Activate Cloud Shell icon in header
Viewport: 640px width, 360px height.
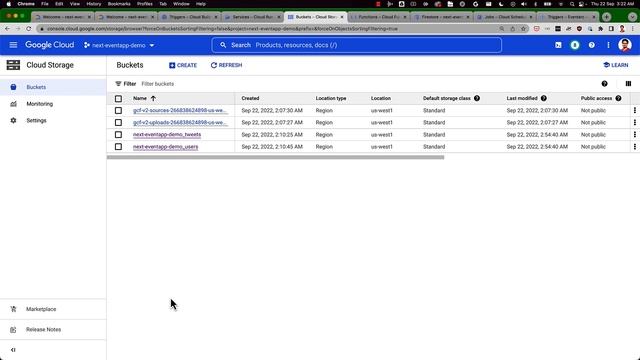pyautogui.click(x=558, y=45)
